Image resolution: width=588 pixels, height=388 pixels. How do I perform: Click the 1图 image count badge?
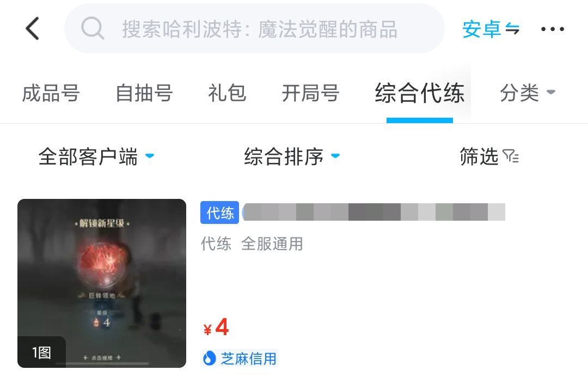click(41, 353)
